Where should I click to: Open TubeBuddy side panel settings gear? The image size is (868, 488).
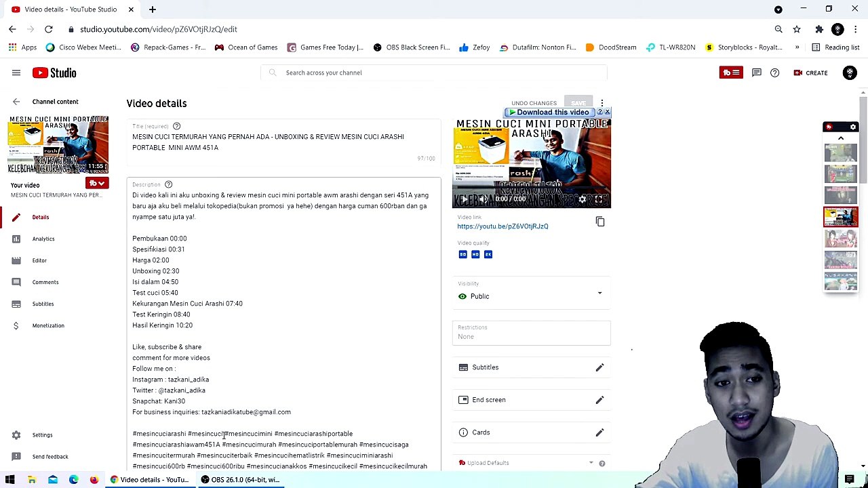(x=853, y=127)
